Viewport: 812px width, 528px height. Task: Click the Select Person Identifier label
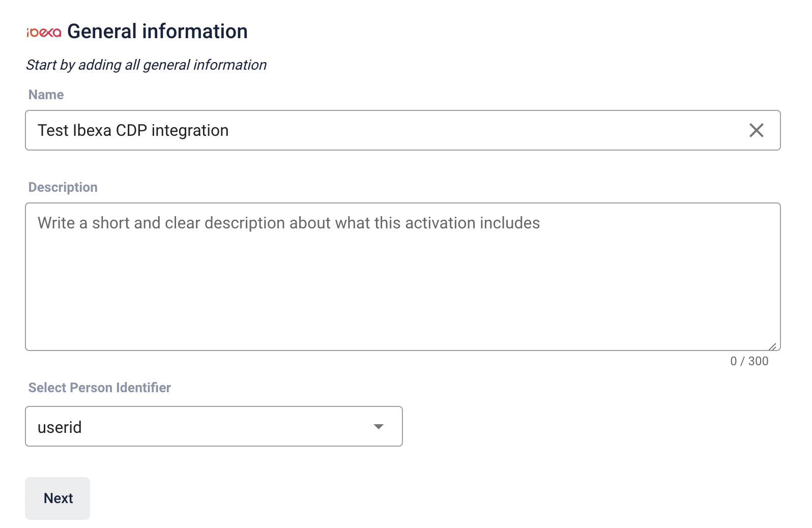click(99, 388)
